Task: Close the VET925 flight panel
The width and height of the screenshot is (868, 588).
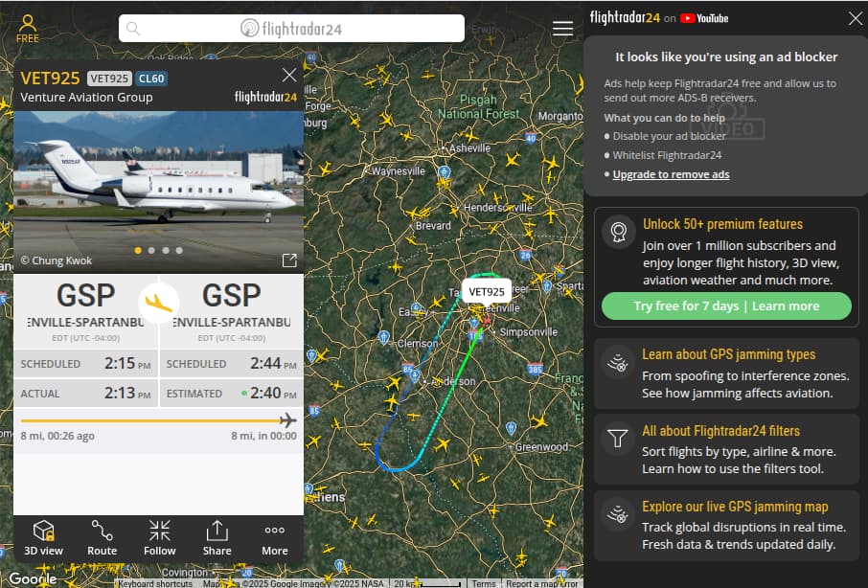Action: tap(289, 76)
